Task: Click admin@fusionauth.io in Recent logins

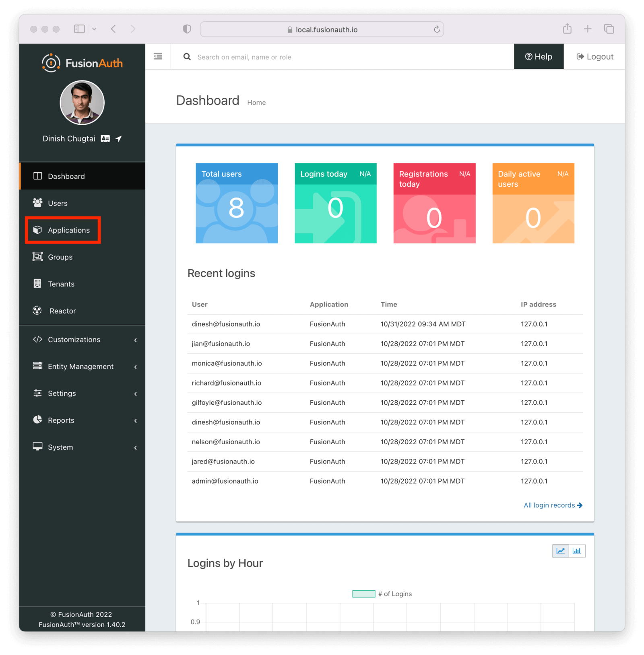Action: tap(225, 481)
